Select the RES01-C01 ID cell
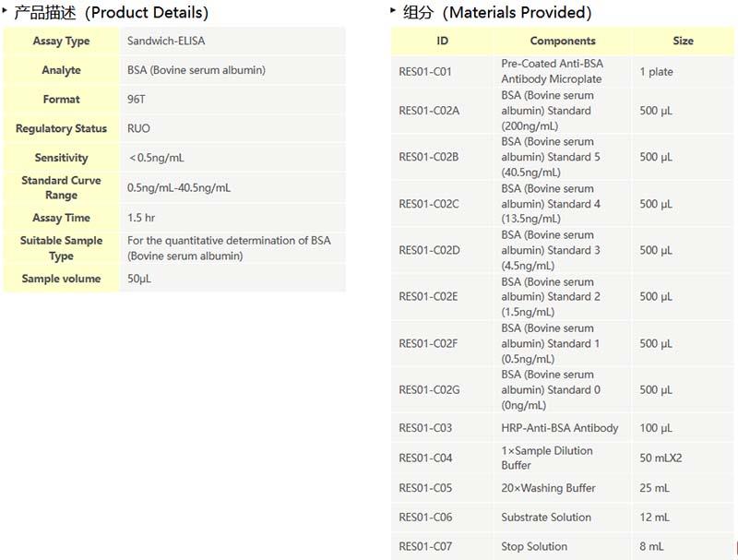738x560 pixels. 425,72
